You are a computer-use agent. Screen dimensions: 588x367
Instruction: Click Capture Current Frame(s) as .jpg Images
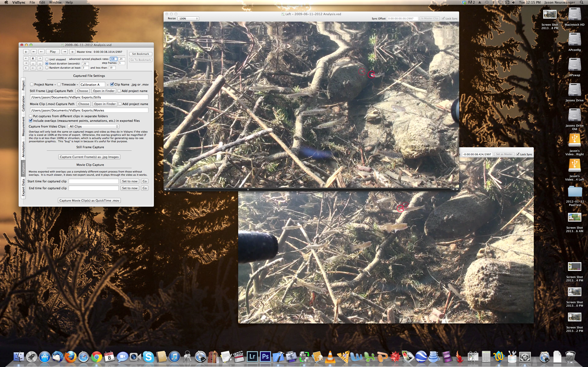pos(89,157)
